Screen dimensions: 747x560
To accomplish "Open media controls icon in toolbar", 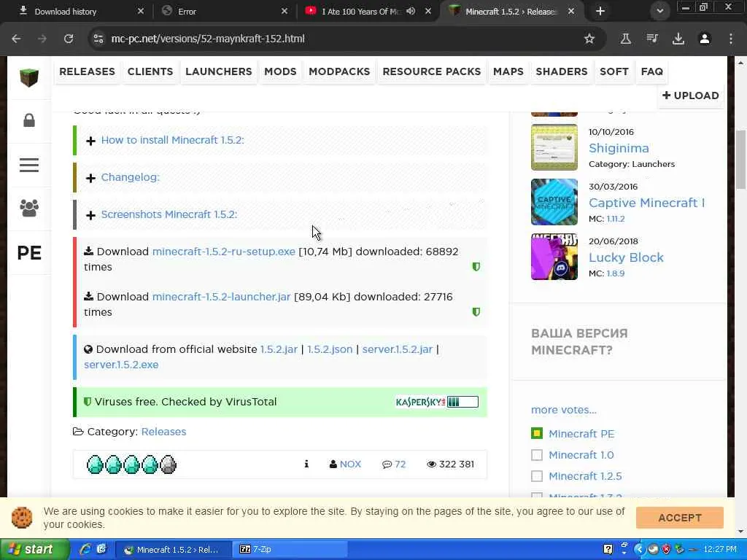I will [x=652, y=39].
